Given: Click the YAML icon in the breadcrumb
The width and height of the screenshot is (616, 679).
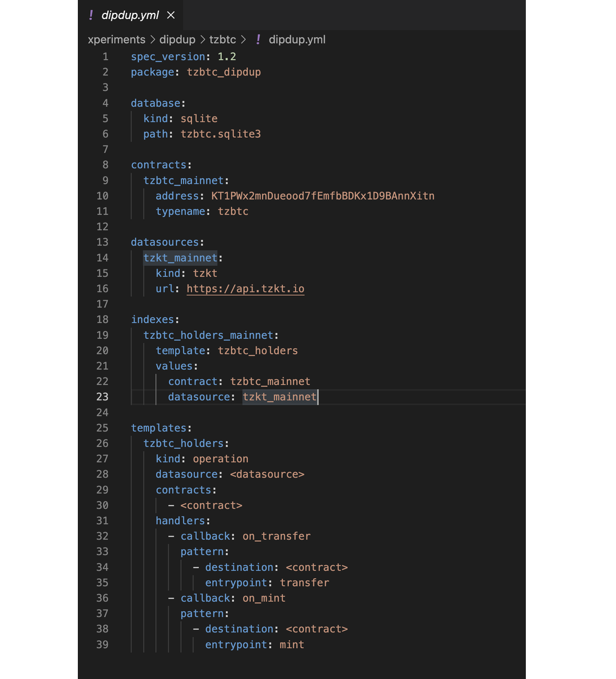Looking at the screenshot, I should click(x=258, y=39).
